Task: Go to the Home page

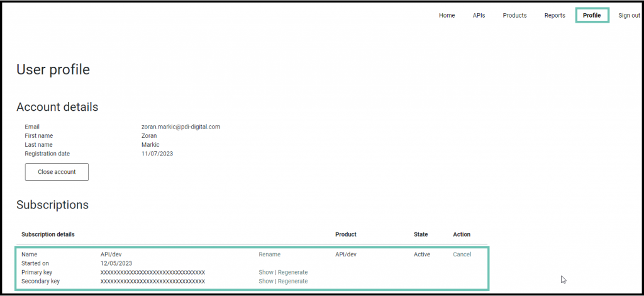Action: pyautogui.click(x=447, y=15)
